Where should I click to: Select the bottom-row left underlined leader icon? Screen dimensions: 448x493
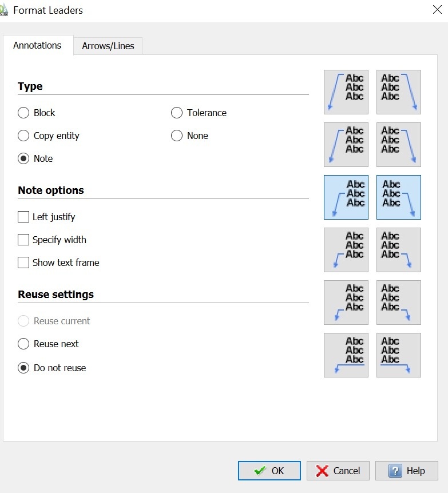[346, 355]
